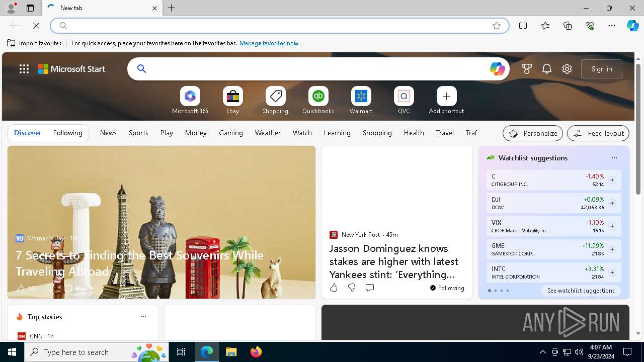Image resolution: width=644 pixels, height=362 pixels.
Task: Toggle split screen in Edge toolbar
Action: 523,26
